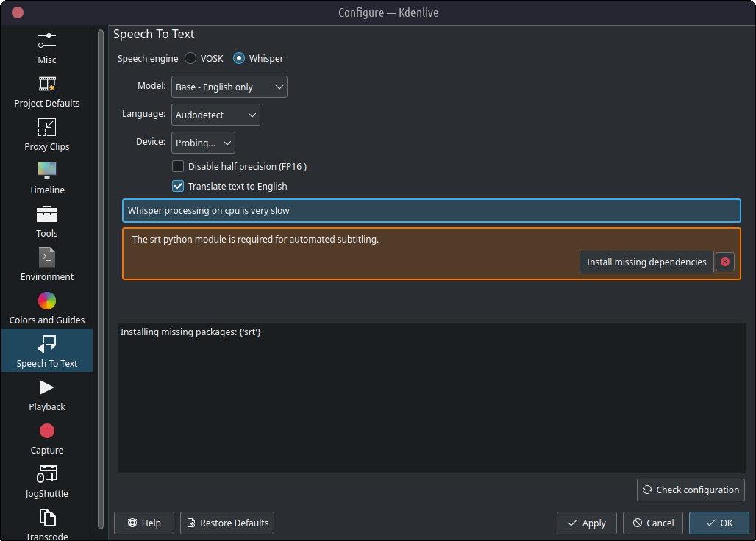
Task: Click the sidebar vertical scrollbar
Action: tap(100, 279)
